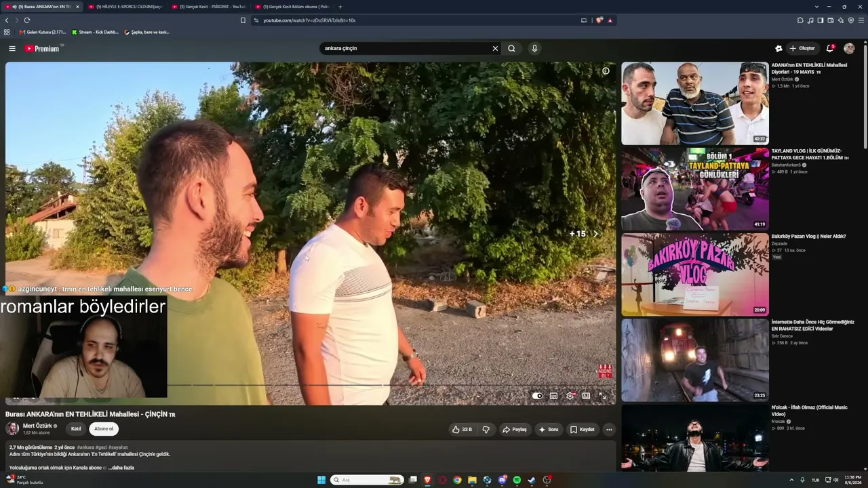Open the account avatar menu
The width and height of the screenshot is (868, 488).
pos(849,48)
